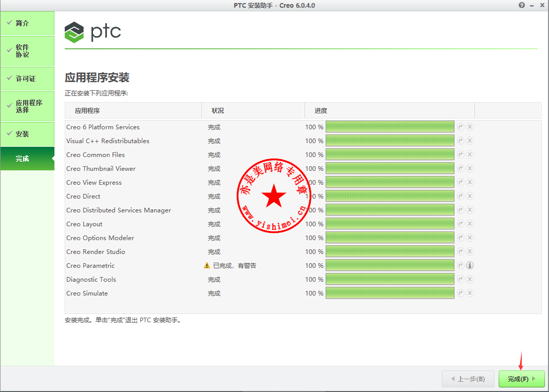Click the yellow warning triangle by Creo Parametric
549x392 pixels.
coord(207,265)
